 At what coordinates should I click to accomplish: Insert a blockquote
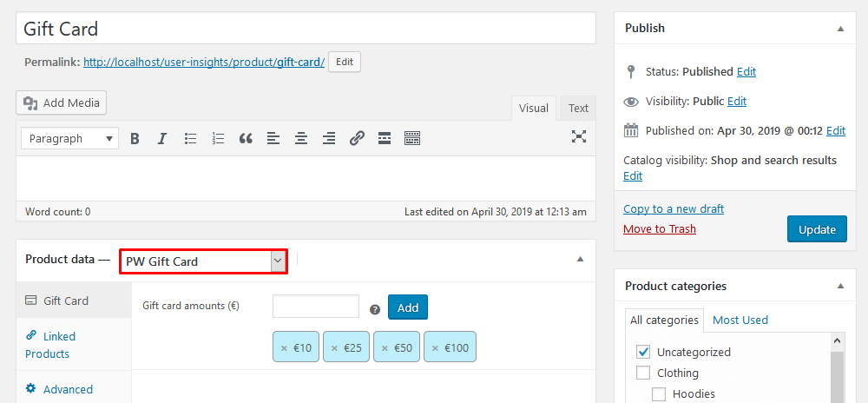tap(246, 138)
